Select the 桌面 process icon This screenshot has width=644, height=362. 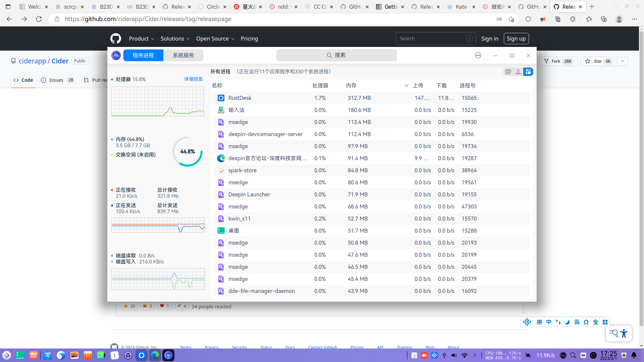(x=221, y=231)
